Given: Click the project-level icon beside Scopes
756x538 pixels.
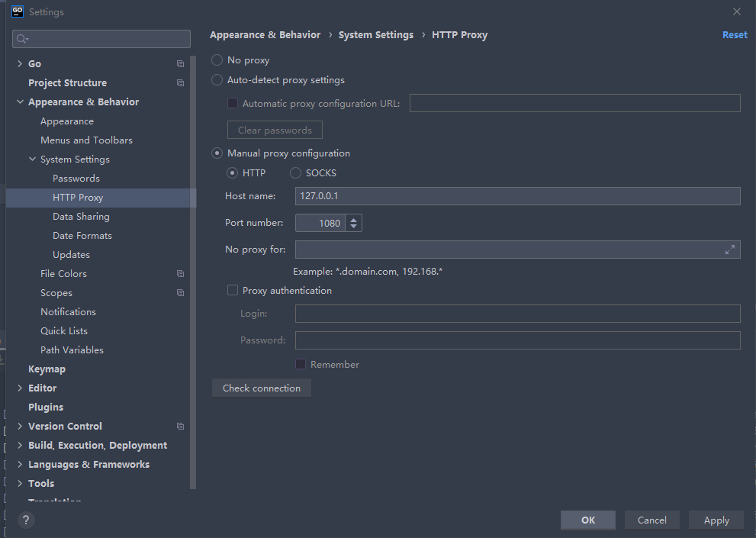Looking at the screenshot, I should pos(180,293).
